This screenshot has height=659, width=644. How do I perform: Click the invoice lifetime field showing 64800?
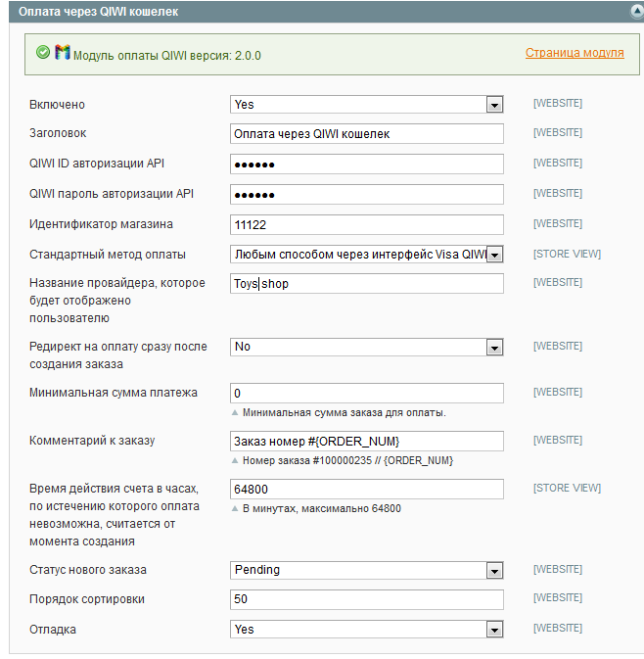point(366,489)
